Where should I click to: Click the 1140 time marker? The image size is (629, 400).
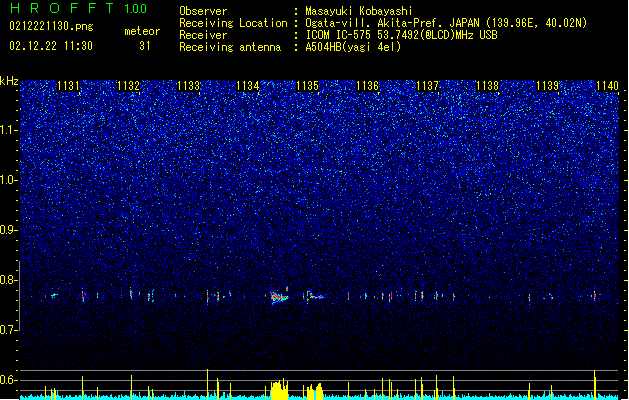607,86
